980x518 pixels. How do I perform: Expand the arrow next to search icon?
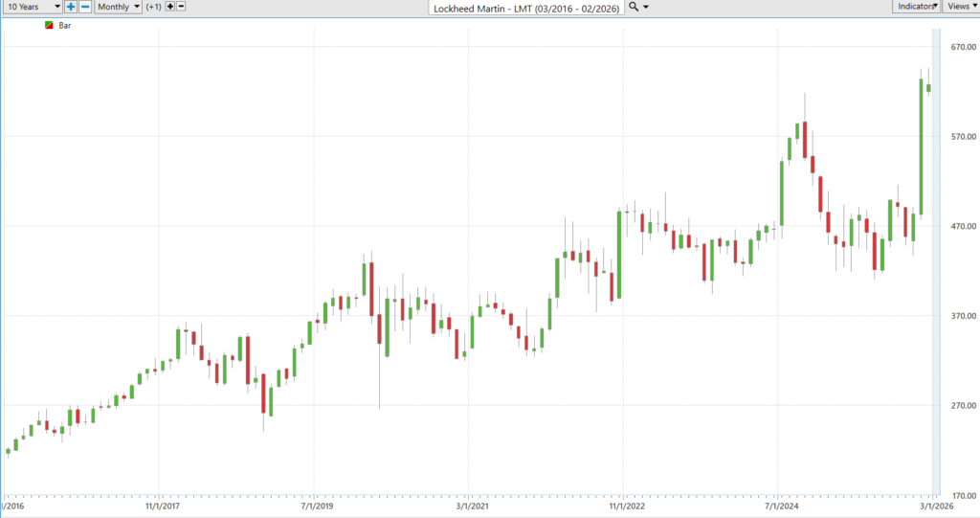(647, 7)
